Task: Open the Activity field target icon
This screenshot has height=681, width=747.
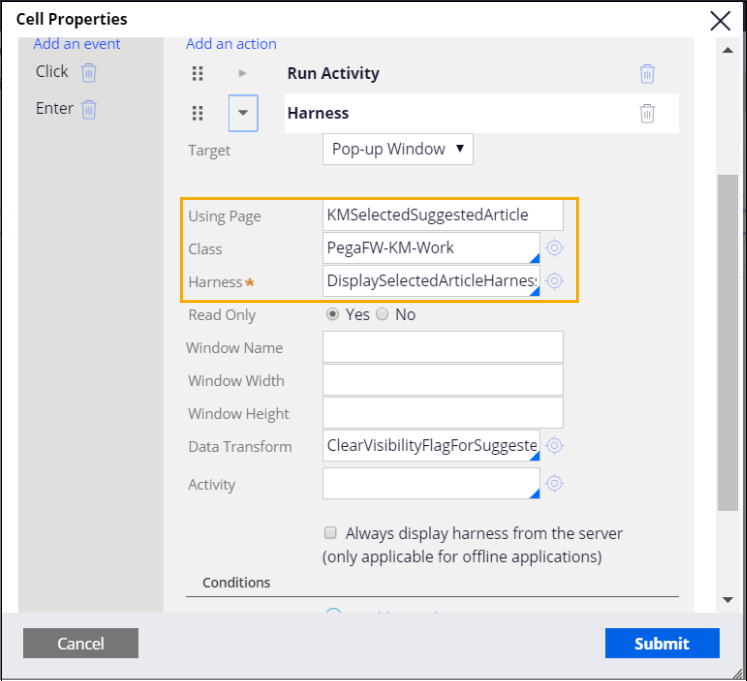Action: point(555,484)
